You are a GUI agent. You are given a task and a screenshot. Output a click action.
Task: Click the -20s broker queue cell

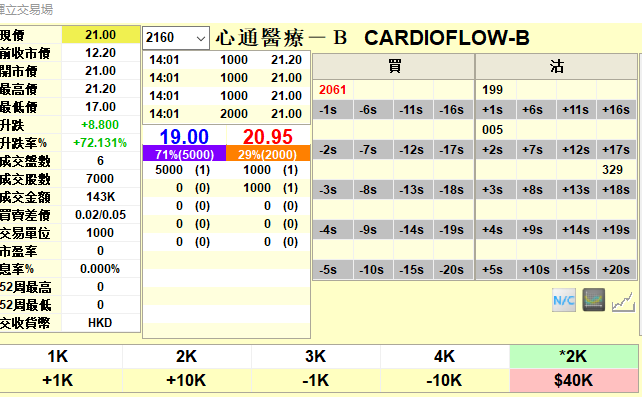click(454, 270)
